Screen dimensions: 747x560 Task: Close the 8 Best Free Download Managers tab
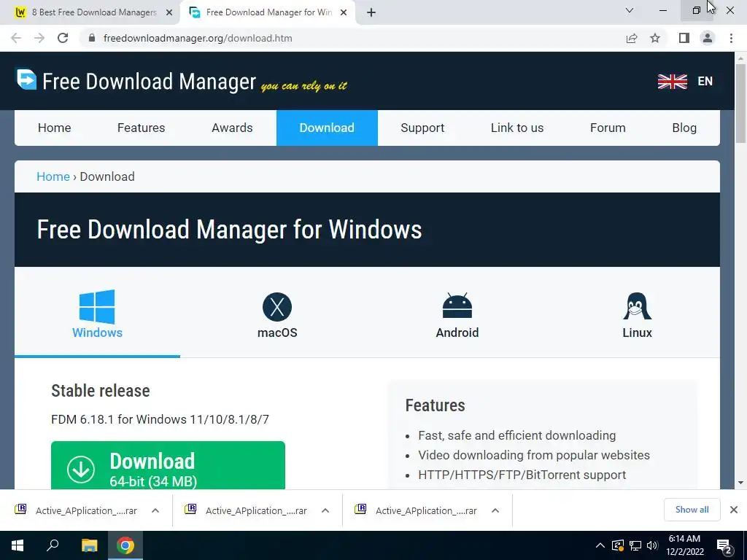tap(169, 12)
